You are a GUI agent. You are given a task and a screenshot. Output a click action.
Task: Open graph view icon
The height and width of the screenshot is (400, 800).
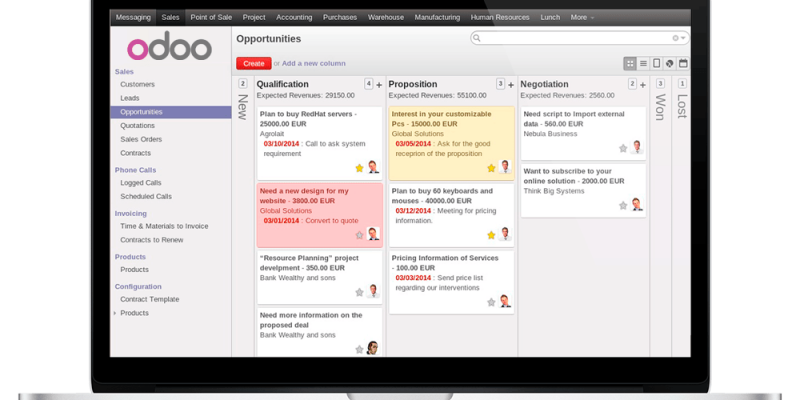tap(670, 63)
